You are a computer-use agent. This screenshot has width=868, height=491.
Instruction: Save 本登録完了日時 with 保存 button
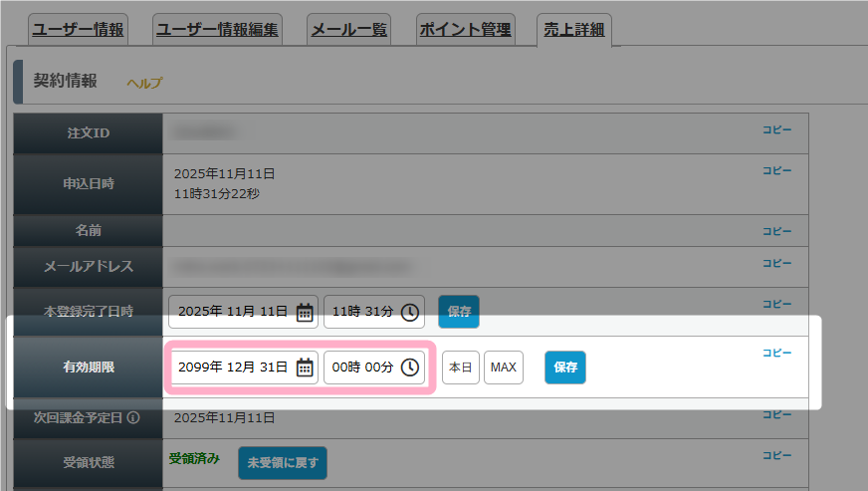[459, 312]
